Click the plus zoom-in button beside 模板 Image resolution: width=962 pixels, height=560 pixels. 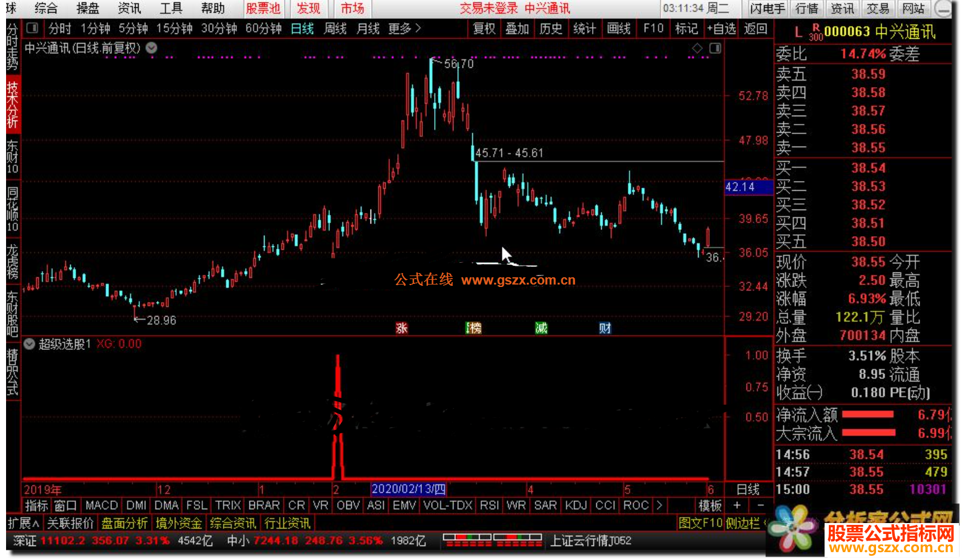coord(737,505)
